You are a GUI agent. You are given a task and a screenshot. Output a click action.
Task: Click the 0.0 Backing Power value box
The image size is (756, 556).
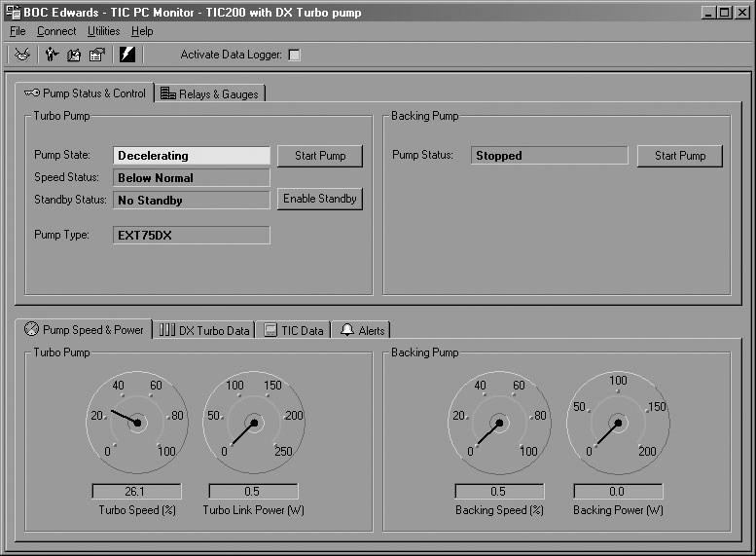tap(618, 492)
